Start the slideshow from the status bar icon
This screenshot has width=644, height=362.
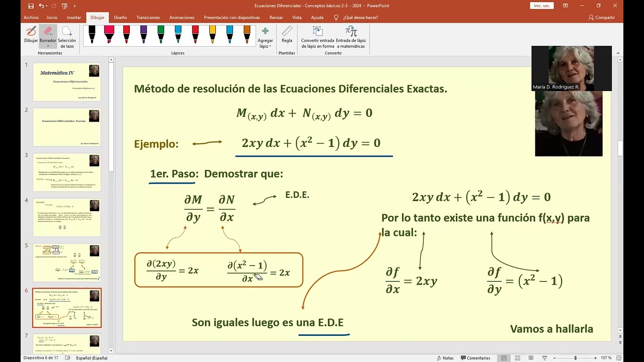point(544,358)
